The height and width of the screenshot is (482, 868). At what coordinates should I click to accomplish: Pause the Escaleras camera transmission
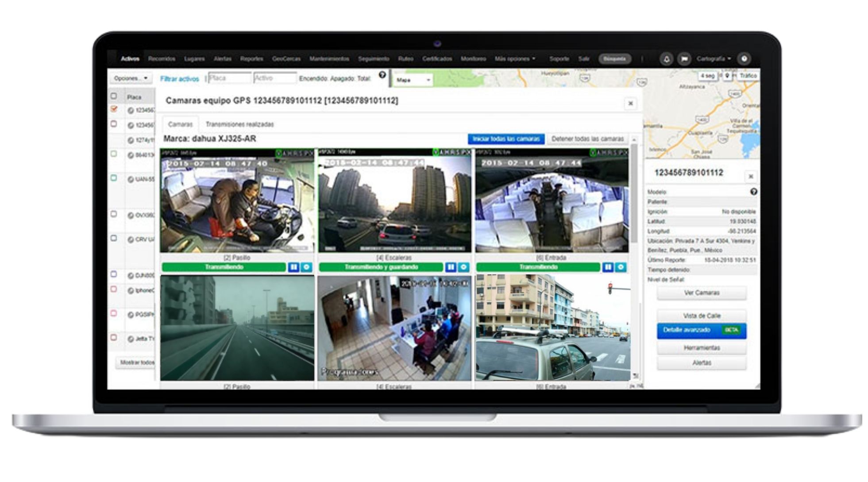pyautogui.click(x=450, y=267)
